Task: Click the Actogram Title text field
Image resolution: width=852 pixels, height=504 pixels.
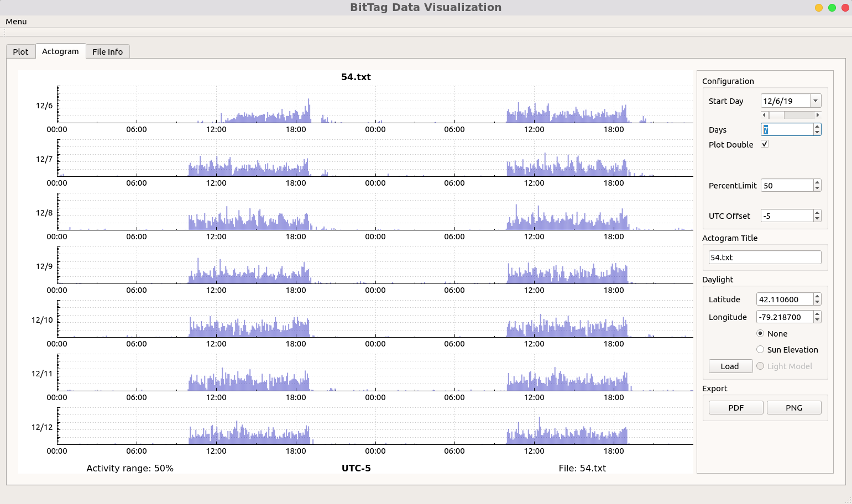Action: [765, 258]
